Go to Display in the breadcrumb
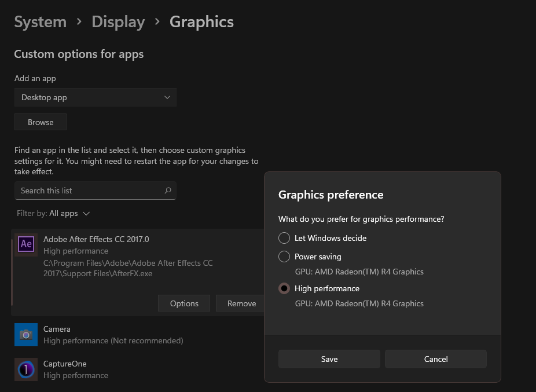 click(x=118, y=22)
